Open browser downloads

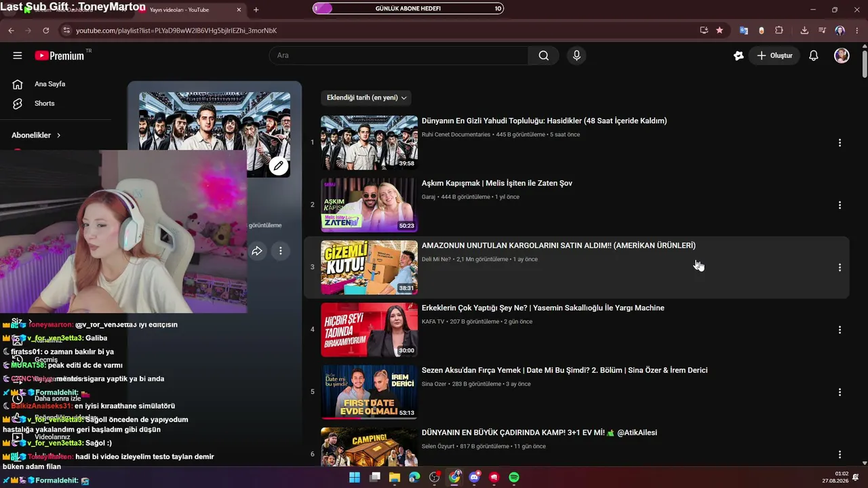pyautogui.click(x=804, y=30)
